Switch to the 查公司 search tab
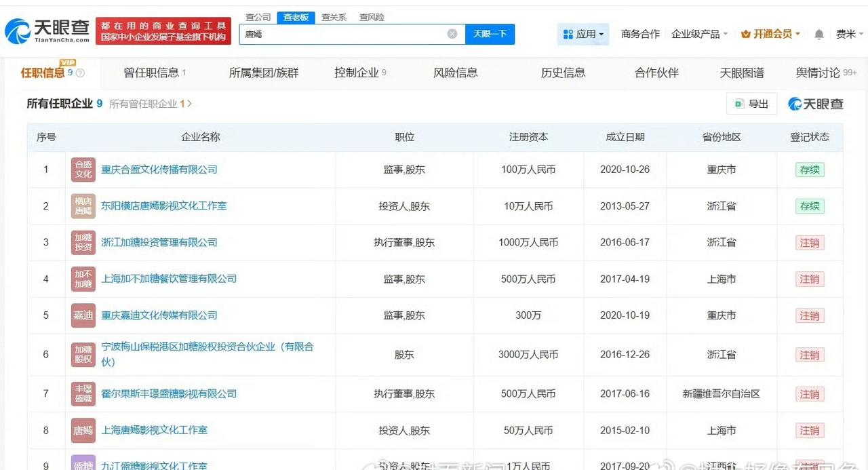 [x=258, y=17]
